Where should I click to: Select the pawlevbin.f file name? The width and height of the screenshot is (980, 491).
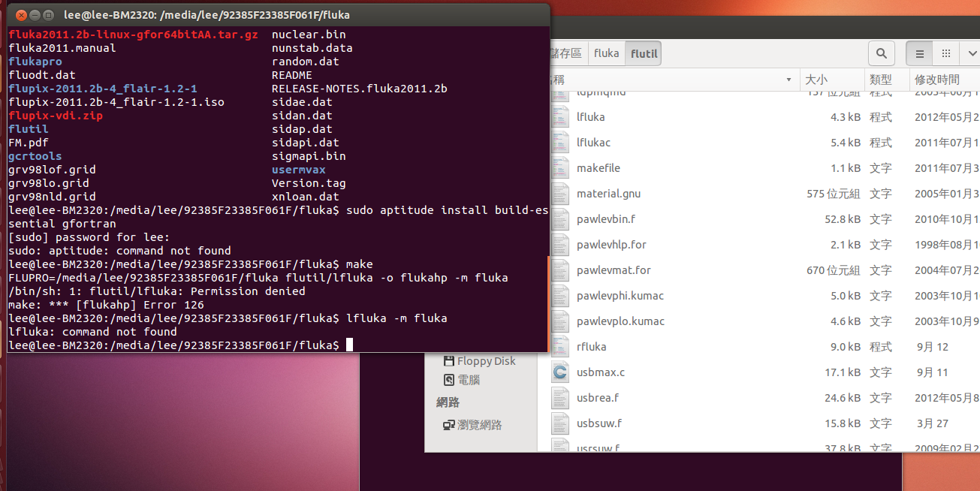click(606, 219)
